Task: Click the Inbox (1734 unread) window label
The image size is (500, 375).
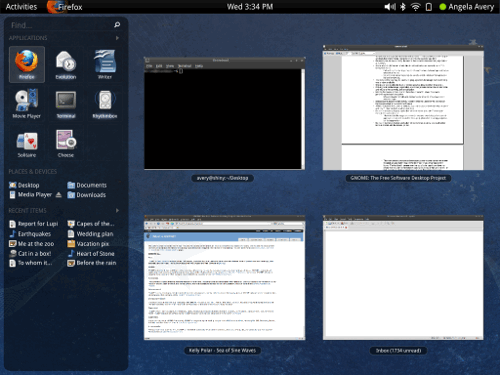Action: pos(398,351)
